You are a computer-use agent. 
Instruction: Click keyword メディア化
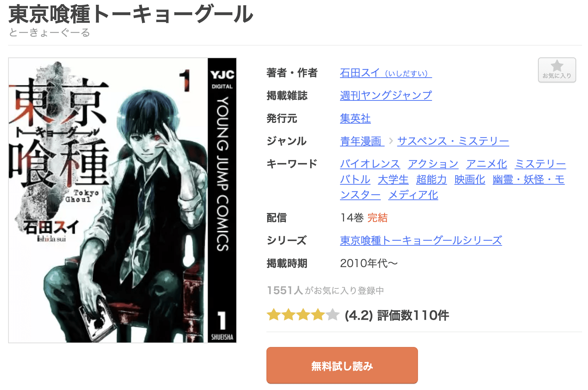(x=413, y=195)
